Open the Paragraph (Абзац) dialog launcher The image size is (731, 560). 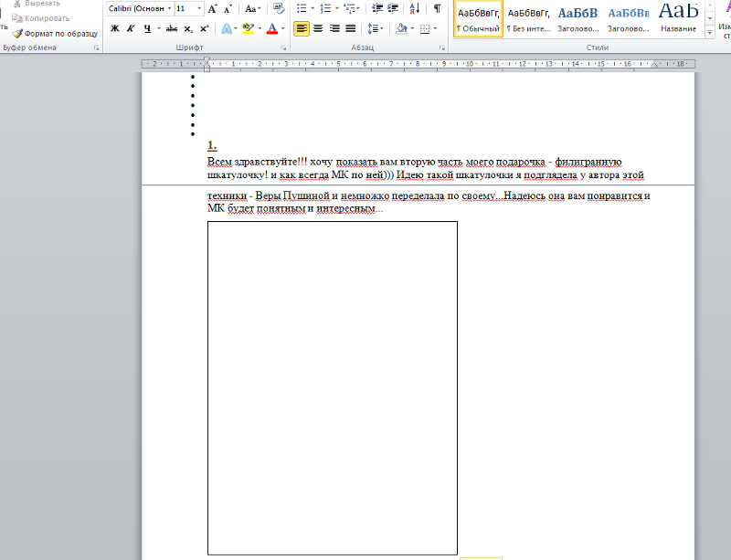point(442,48)
